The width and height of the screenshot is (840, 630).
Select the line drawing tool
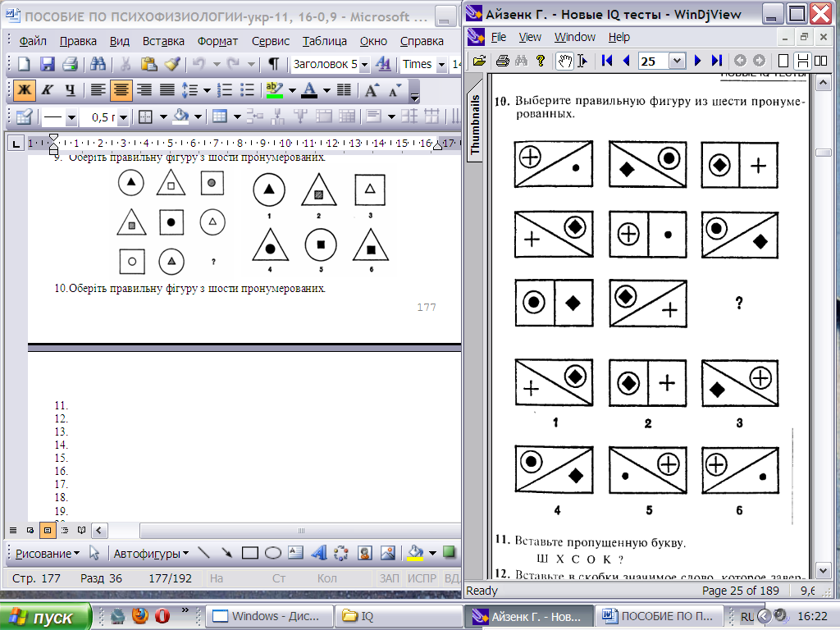203,553
